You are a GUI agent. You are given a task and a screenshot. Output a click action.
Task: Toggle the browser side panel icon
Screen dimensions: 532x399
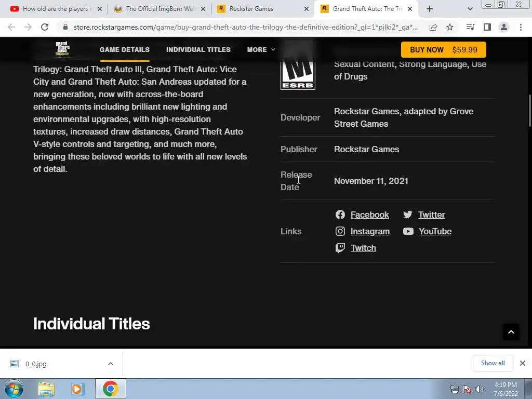point(487,27)
